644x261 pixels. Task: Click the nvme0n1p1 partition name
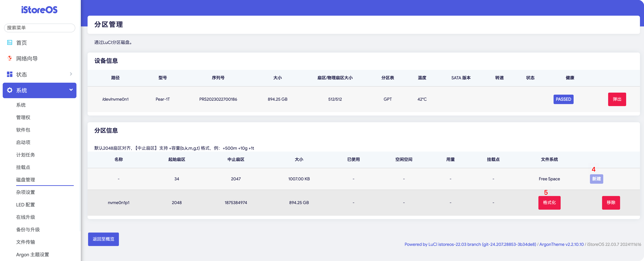pos(119,203)
